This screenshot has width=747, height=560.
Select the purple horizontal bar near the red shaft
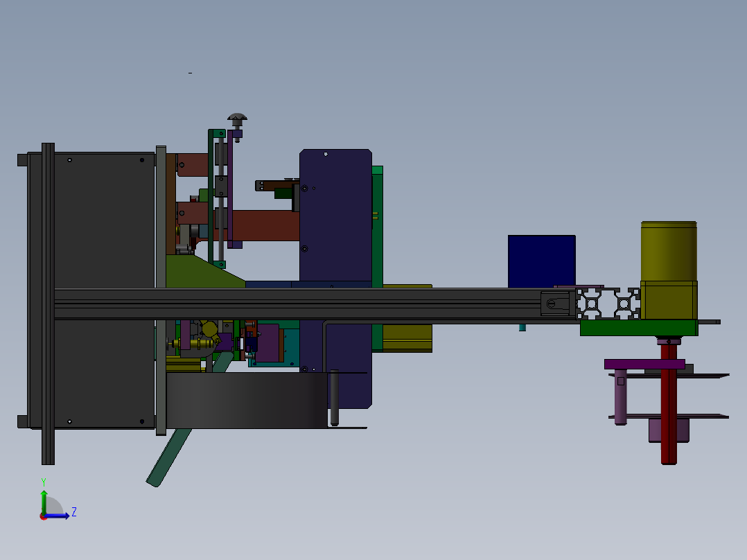(644, 364)
